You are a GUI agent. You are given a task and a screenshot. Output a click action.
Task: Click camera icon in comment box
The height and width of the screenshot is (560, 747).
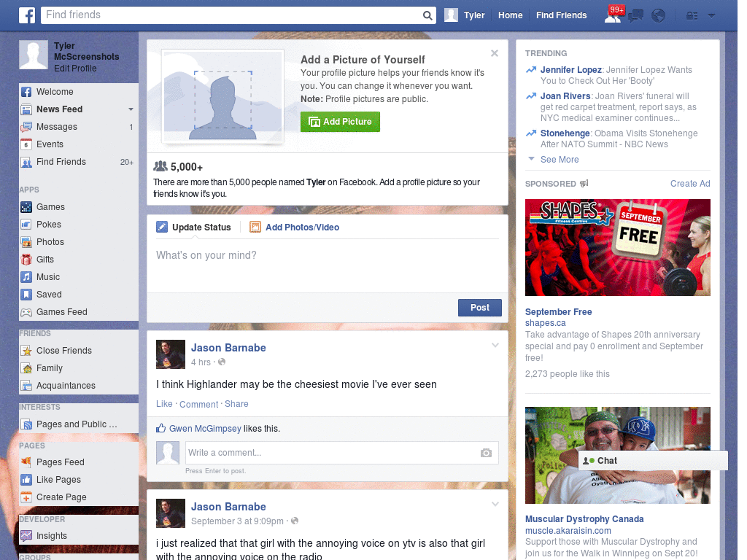(x=486, y=453)
